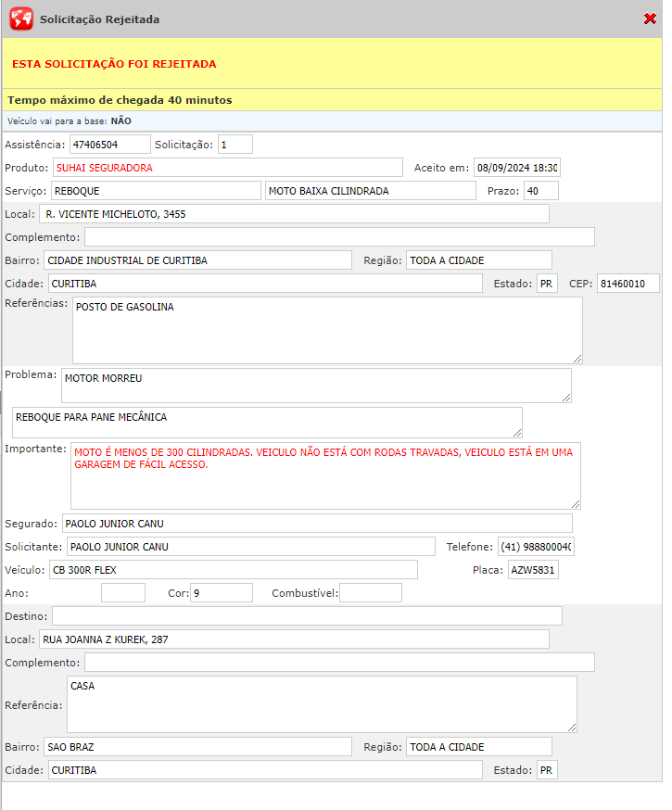Click the Local field with R. VICENTE MICHELOTO
The height and width of the screenshot is (810, 672).
pos(295,214)
